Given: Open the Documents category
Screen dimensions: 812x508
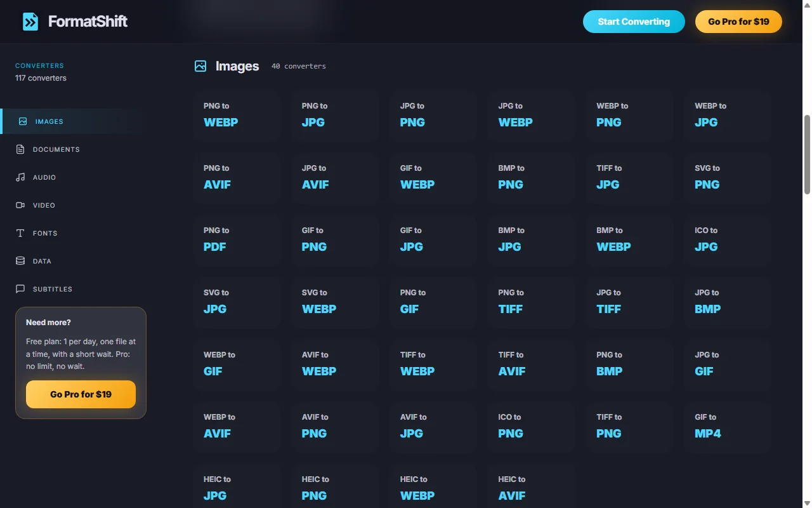Looking at the screenshot, I should [75, 149].
